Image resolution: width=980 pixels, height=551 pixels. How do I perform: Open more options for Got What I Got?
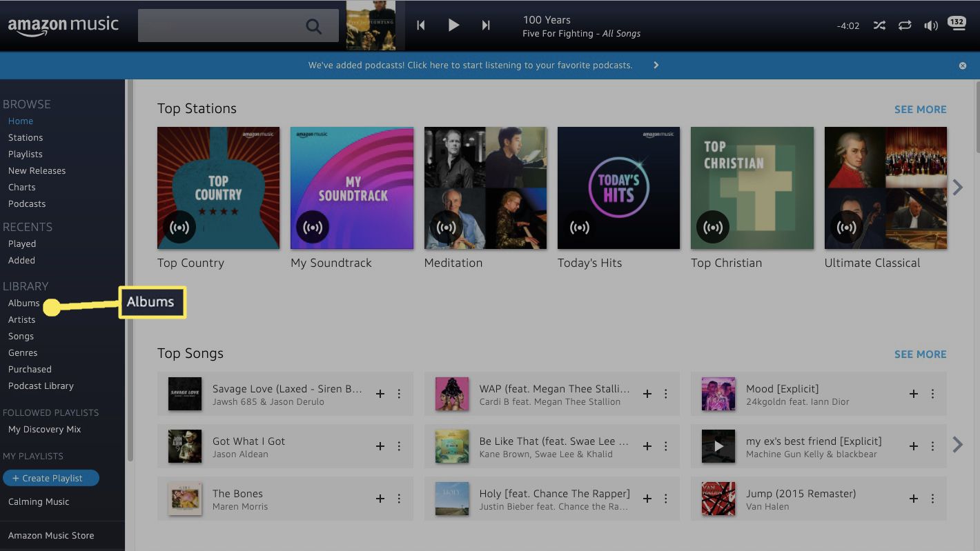click(399, 446)
